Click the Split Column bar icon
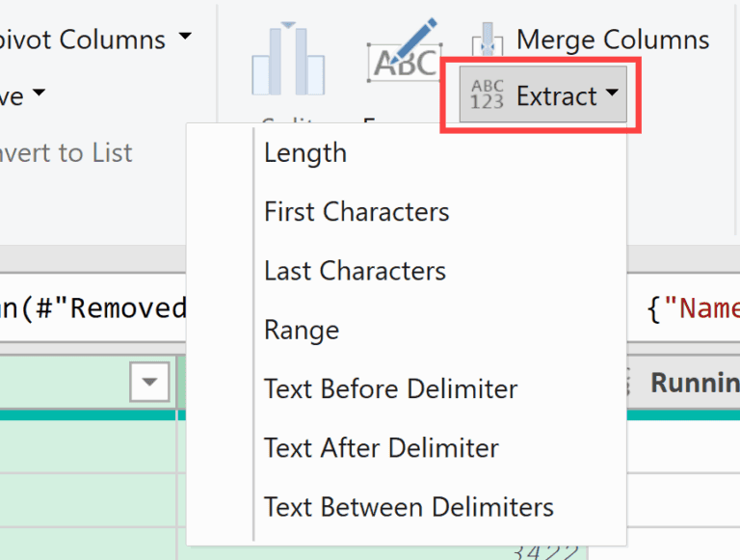Image resolution: width=740 pixels, height=560 pixels. tap(288, 58)
